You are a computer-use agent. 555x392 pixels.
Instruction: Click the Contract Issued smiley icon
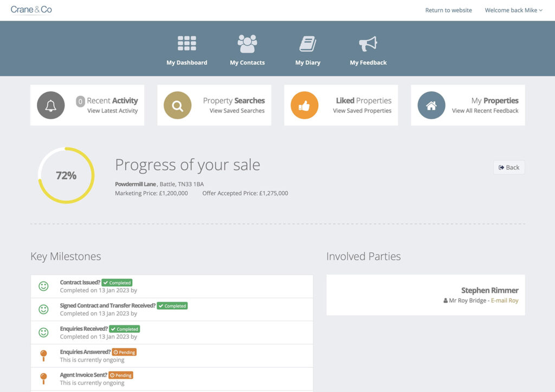43,286
